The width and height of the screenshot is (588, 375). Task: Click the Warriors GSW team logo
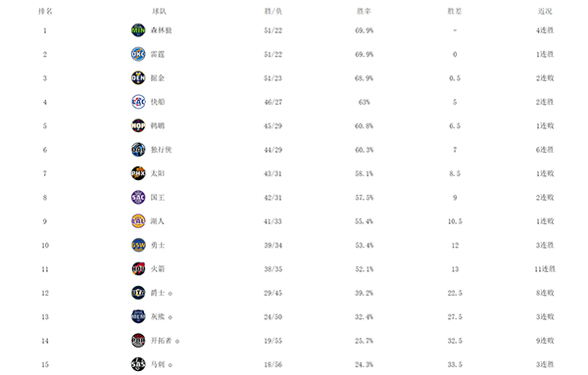pyautogui.click(x=138, y=245)
